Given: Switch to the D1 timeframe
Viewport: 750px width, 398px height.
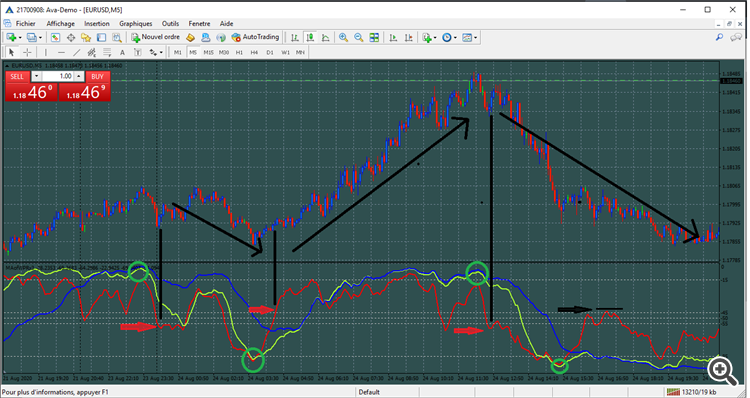Looking at the screenshot, I should click(x=270, y=52).
